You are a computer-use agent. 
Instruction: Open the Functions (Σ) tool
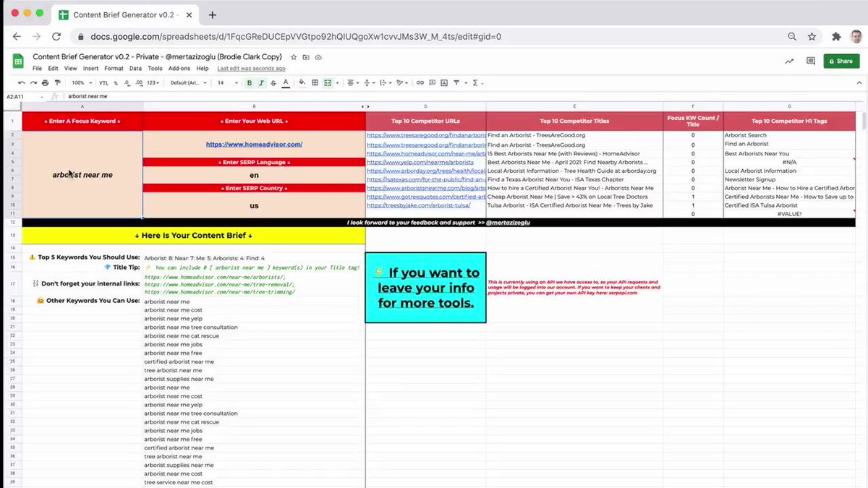point(475,83)
